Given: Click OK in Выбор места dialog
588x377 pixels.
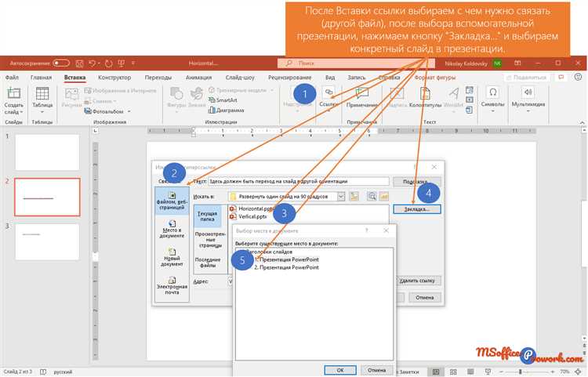Looking at the screenshot, I should [340, 370].
